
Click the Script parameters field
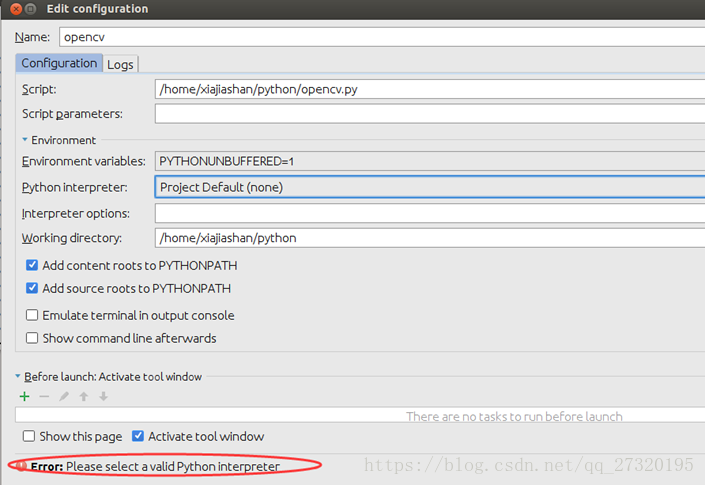[430, 114]
